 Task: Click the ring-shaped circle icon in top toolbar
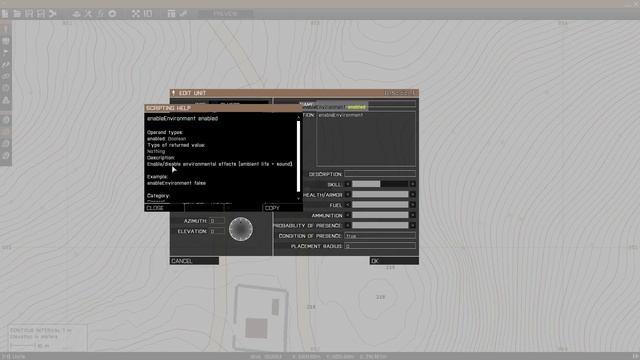(x=112, y=13)
